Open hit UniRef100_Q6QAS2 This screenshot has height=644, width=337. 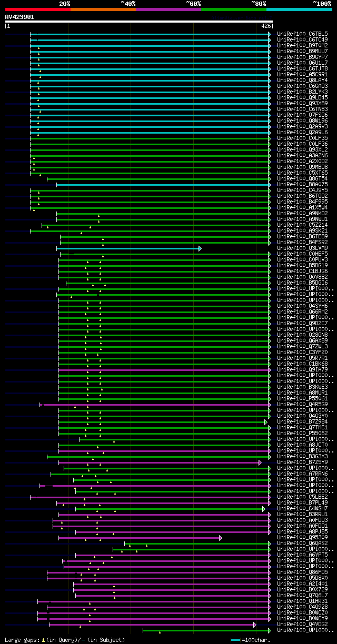point(303,544)
